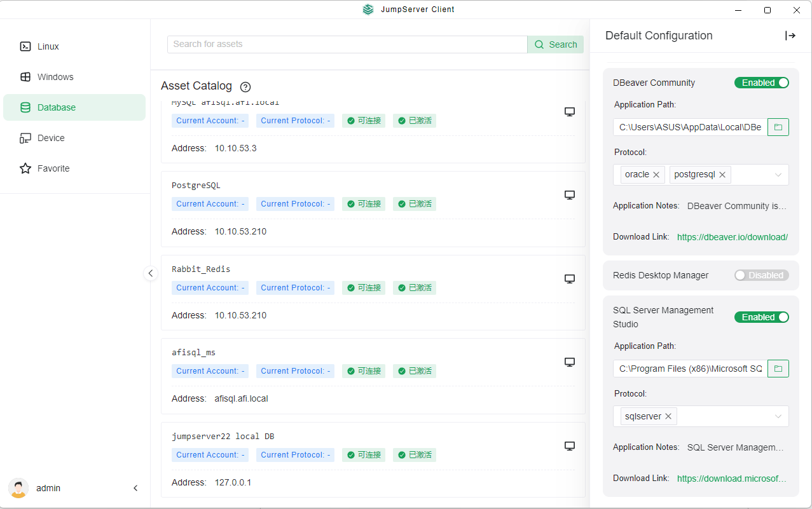Click in the Search for assets field
The height and width of the screenshot is (509, 812).
click(x=347, y=44)
